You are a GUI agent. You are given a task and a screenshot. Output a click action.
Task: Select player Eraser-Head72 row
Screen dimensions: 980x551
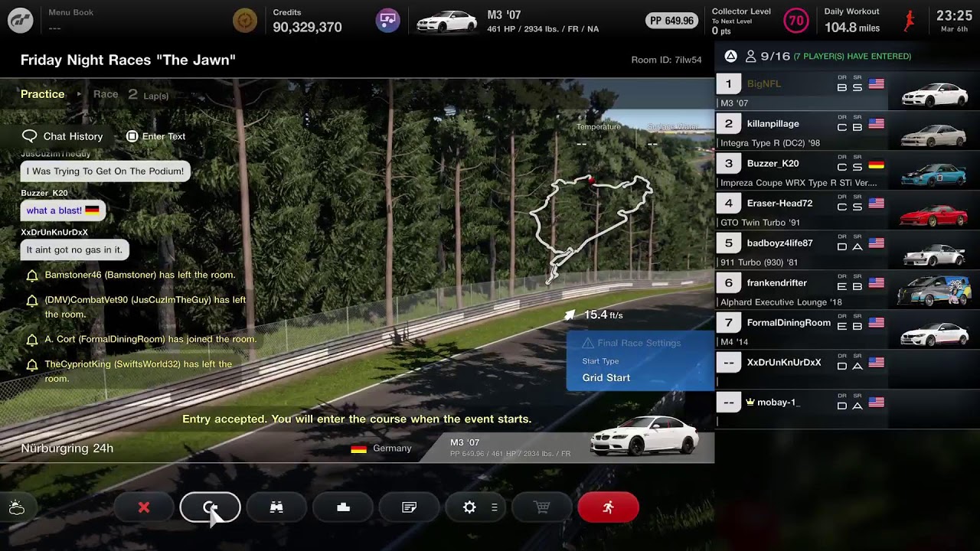(x=848, y=210)
